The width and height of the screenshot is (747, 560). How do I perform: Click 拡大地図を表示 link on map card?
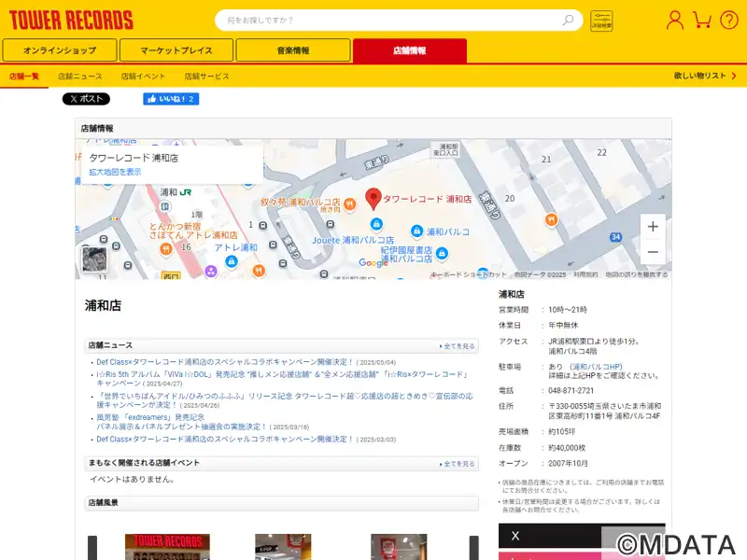(x=115, y=172)
